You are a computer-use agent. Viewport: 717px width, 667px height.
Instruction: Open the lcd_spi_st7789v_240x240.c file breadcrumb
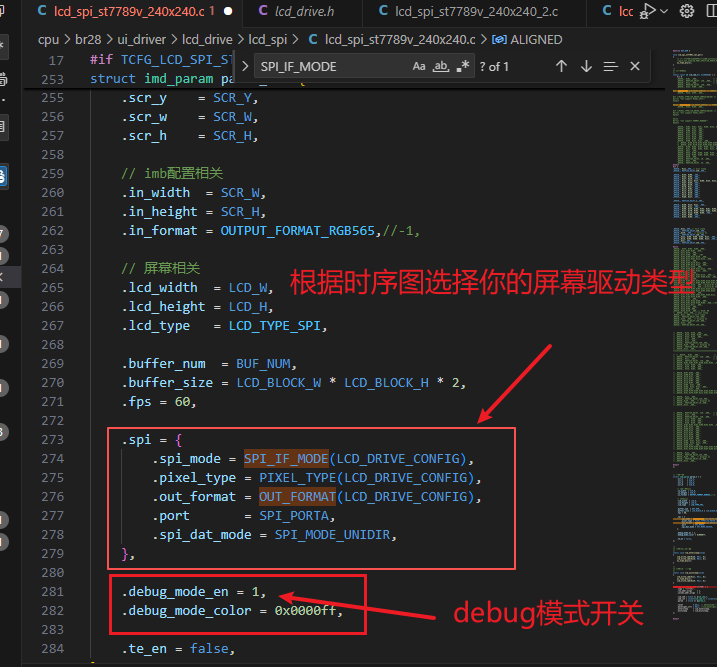coord(400,40)
